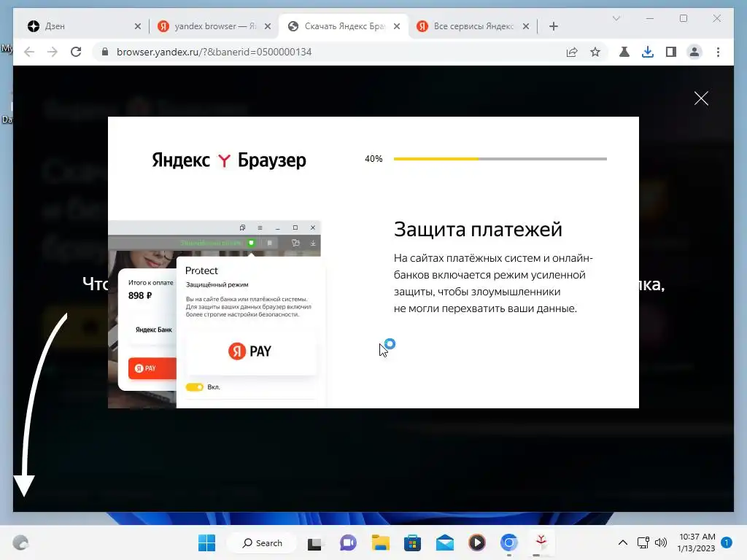Close the Дзен tab
This screenshot has height=560, width=747.
click(x=138, y=27)
